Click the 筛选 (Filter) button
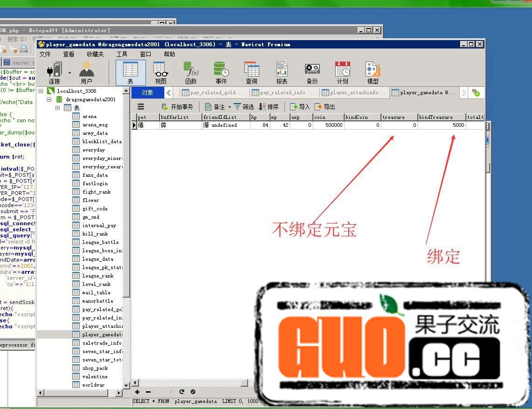 243,107
